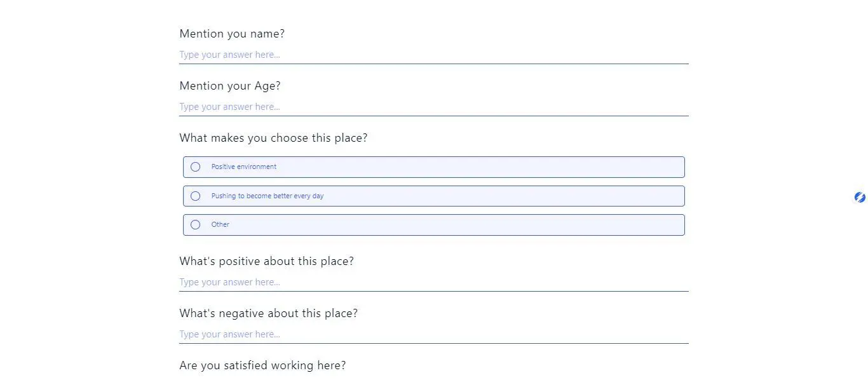868x380 pixels.
Task: Focus the "What's positive about this place?" field
Action: click(x=381, y=282)
